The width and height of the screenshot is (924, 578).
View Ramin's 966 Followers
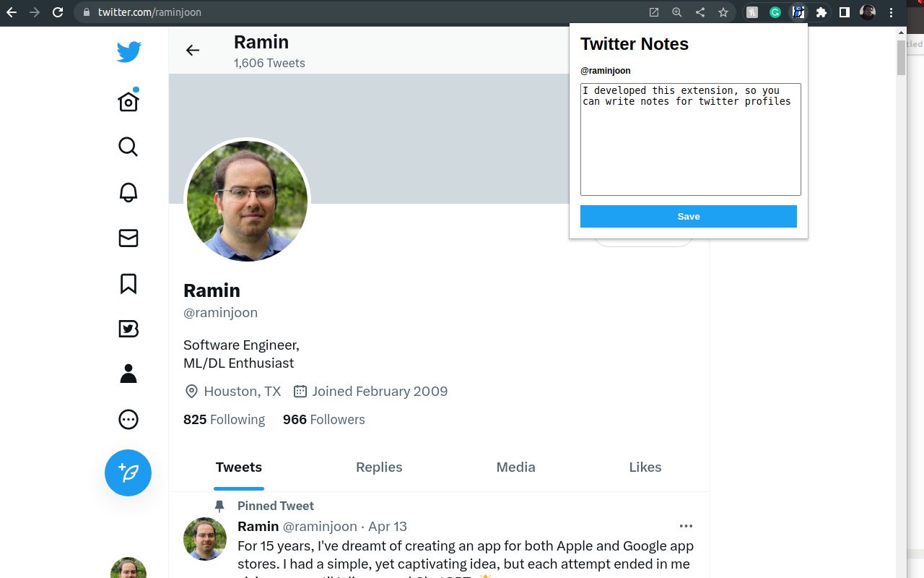pos(323,419)
